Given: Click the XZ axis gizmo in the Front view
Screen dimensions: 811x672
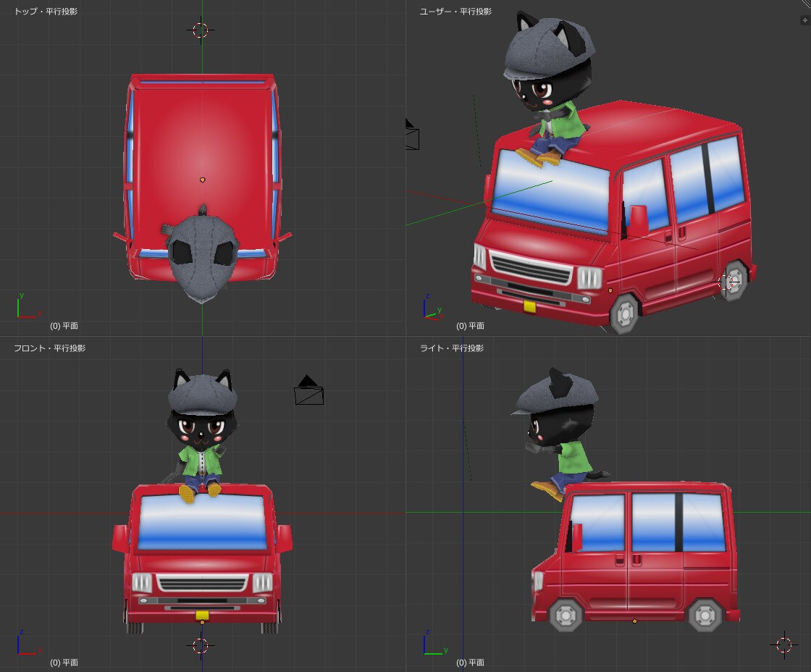Looking at the screenshot, I should point(28,644).
